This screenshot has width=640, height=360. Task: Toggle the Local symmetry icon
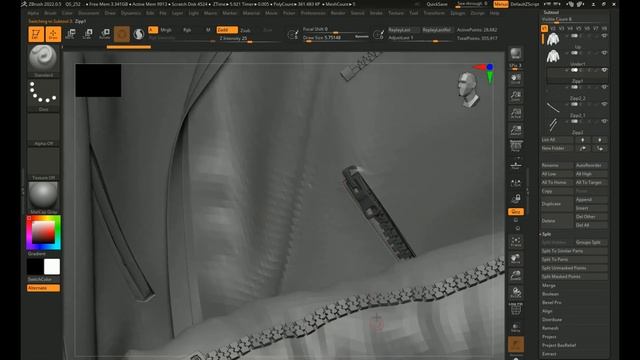click(x=516, y=182)
